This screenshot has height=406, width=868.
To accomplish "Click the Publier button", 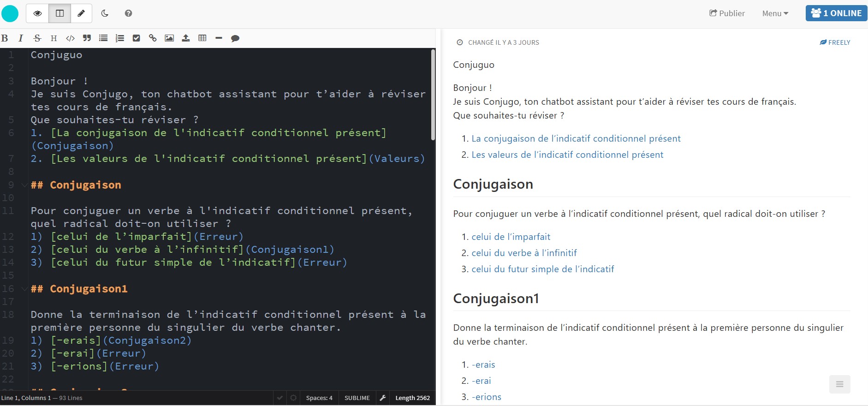I will tap(727, 13).
